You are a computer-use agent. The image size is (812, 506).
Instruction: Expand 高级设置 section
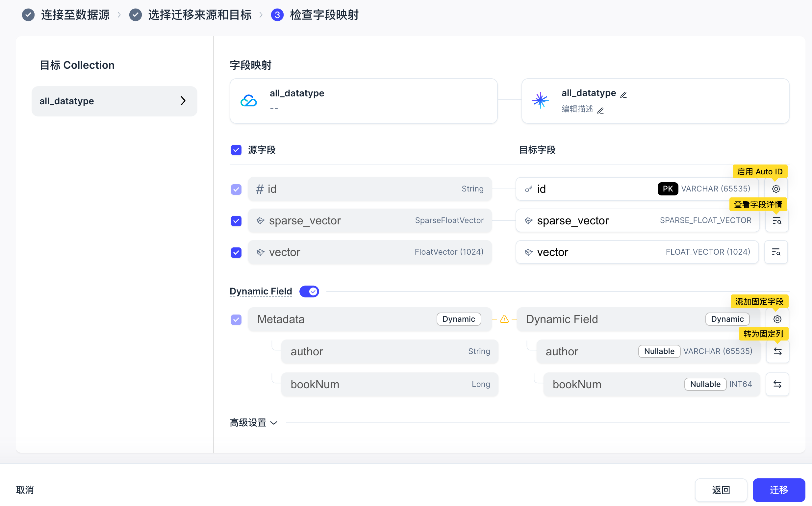[x=254, y=423]
